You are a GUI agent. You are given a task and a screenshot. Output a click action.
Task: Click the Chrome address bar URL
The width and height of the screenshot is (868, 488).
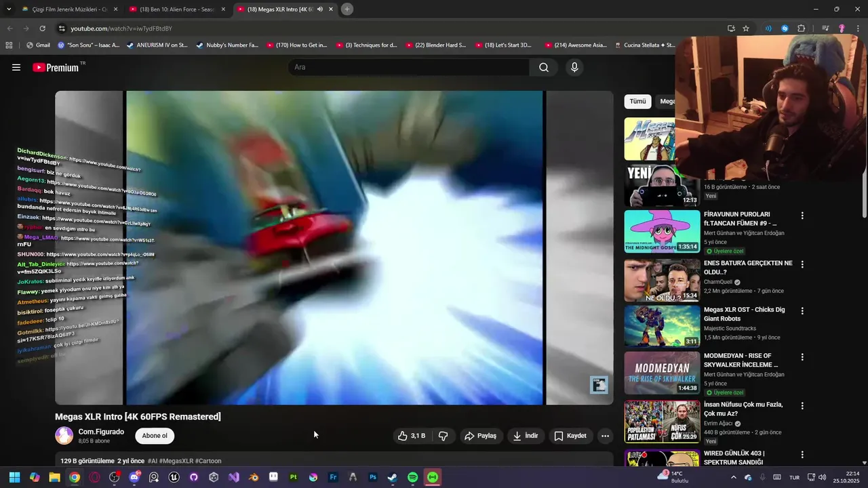[121, 28]
